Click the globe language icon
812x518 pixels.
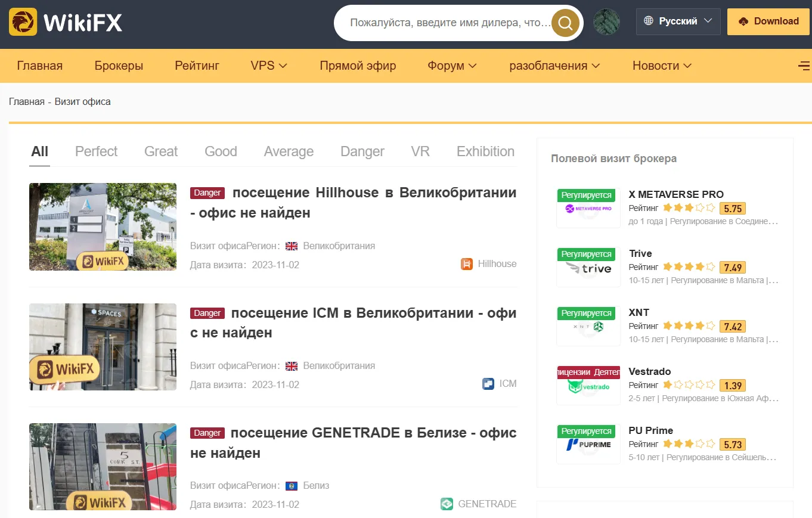pos(649,21)
